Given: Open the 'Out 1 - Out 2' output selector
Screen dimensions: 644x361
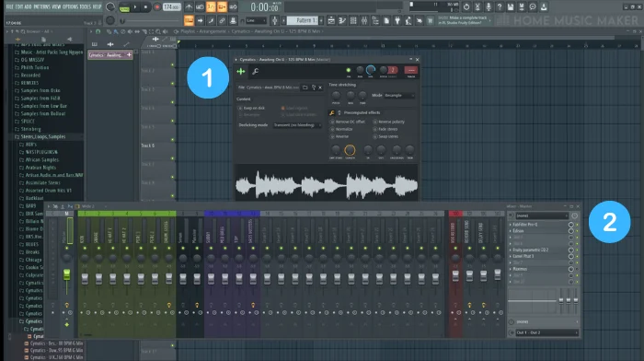Looking at the screenshot, I should [546, 332].
